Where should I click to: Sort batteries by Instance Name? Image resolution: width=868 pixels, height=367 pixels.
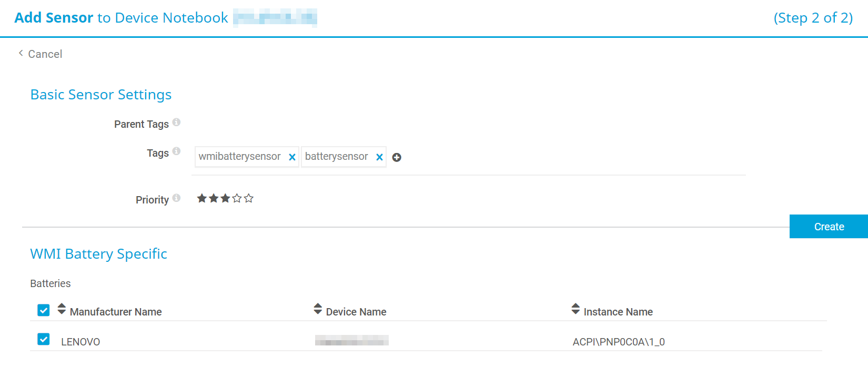618,312
